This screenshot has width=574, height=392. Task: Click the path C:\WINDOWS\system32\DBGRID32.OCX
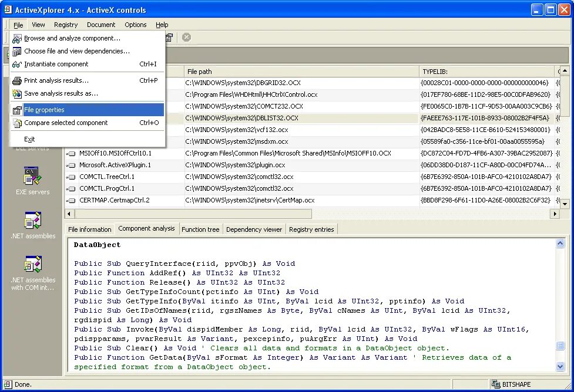point(243,83)
